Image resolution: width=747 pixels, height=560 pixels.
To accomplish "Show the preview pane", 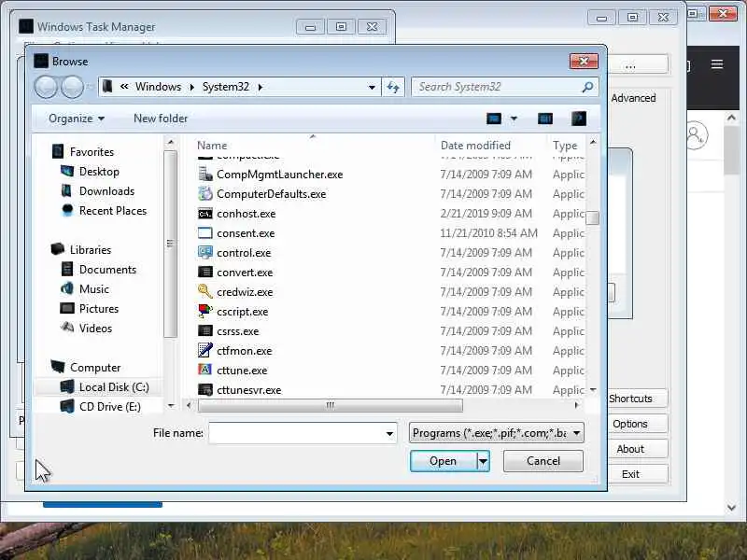I will [545, 119].
